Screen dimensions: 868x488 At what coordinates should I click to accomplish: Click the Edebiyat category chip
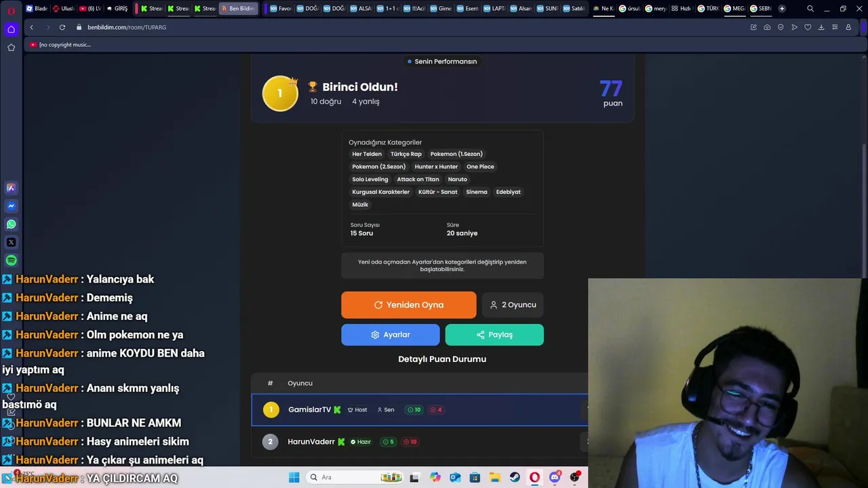click(508, 192)
